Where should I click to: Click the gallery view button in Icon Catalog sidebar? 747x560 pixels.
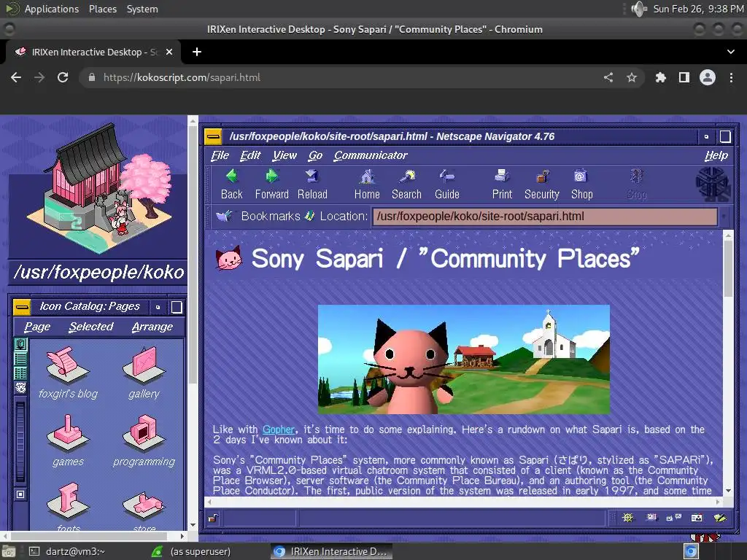(x=20, y=387)
